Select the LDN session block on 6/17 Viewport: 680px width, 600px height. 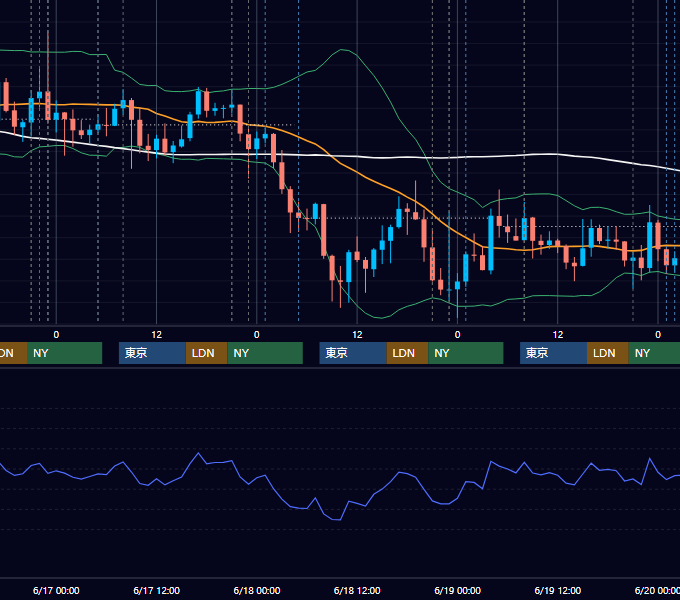(x=206, y=353)
